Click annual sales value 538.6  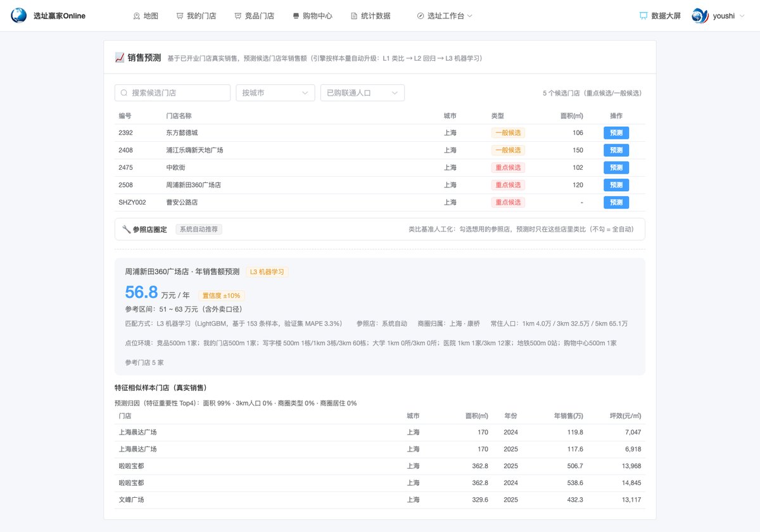tap(574, 483)
